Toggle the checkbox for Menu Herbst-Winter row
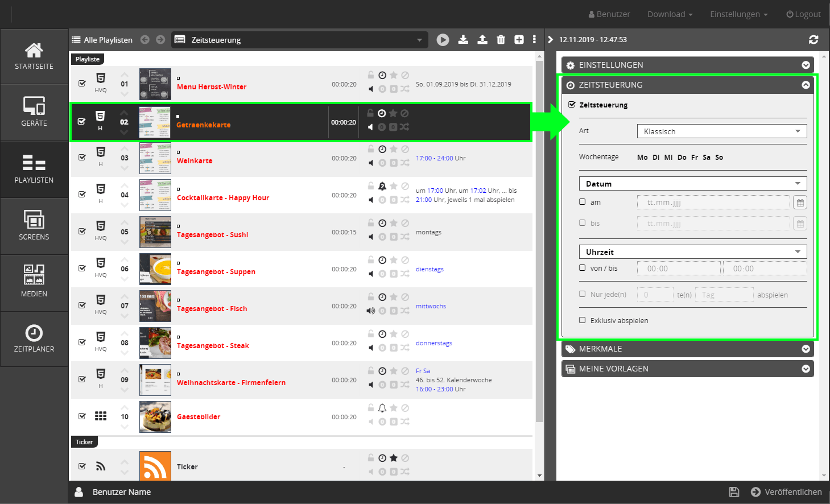Image resolution: width=830 pixels, height=504 pixels. click(82, 84)
